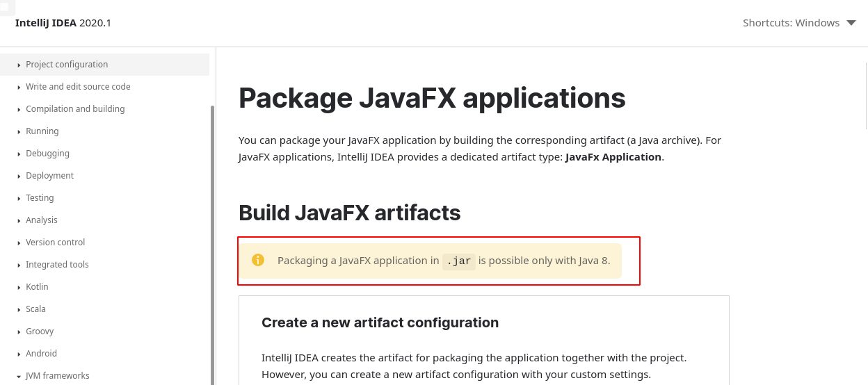The height and width of the screenshot is (385, 868).
Task: Click the IntelliJ IDEA 2020.1 title
Action: point(63,23)
